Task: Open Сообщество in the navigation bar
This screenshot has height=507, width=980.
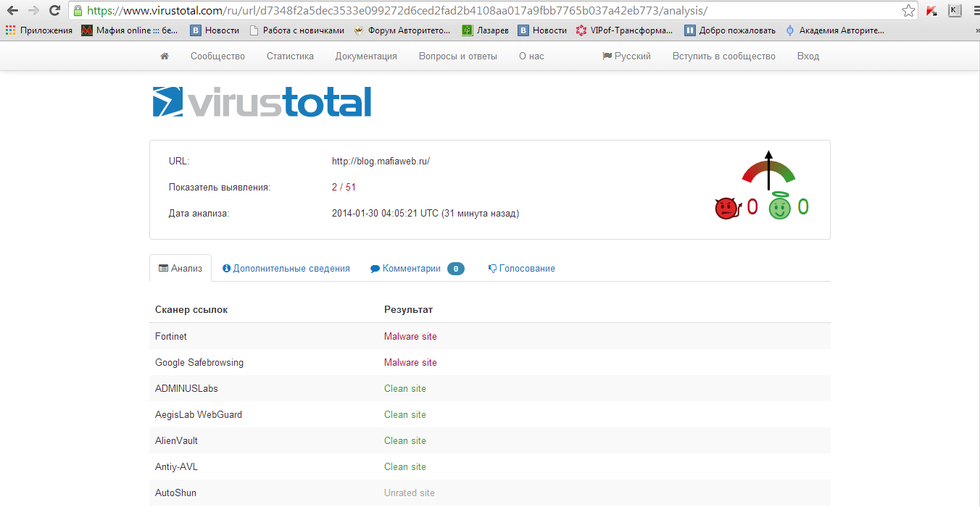Action: click(217, 56)
